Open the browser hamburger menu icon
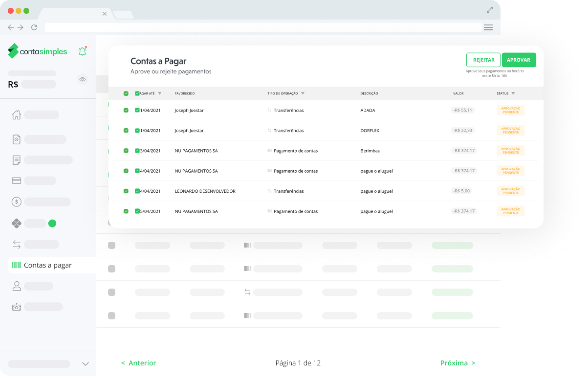Image resolution: width=588 pixels, height=376 pixels. tap(488, 27)
